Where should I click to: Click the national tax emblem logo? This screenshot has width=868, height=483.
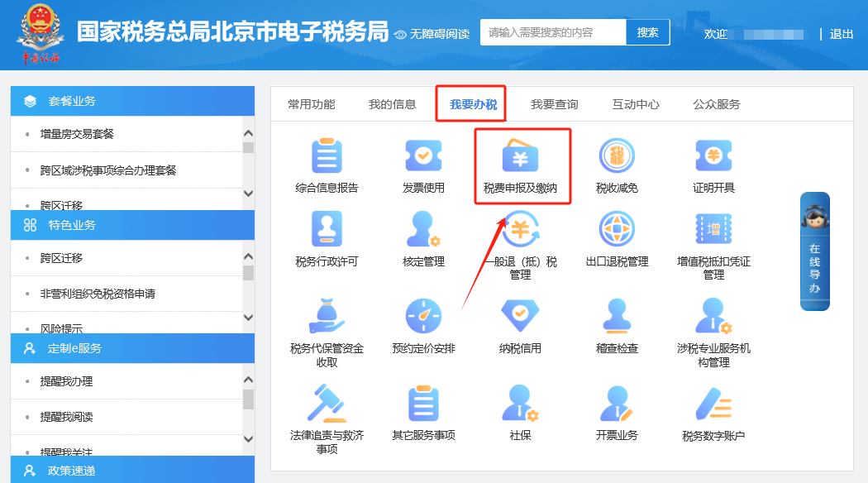[x=41, y=33]
